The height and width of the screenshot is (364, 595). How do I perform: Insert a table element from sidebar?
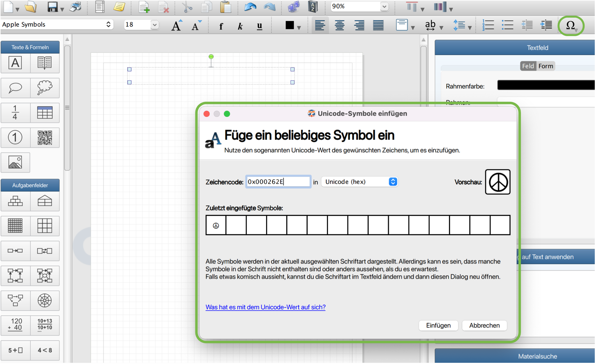pos(45,113)
